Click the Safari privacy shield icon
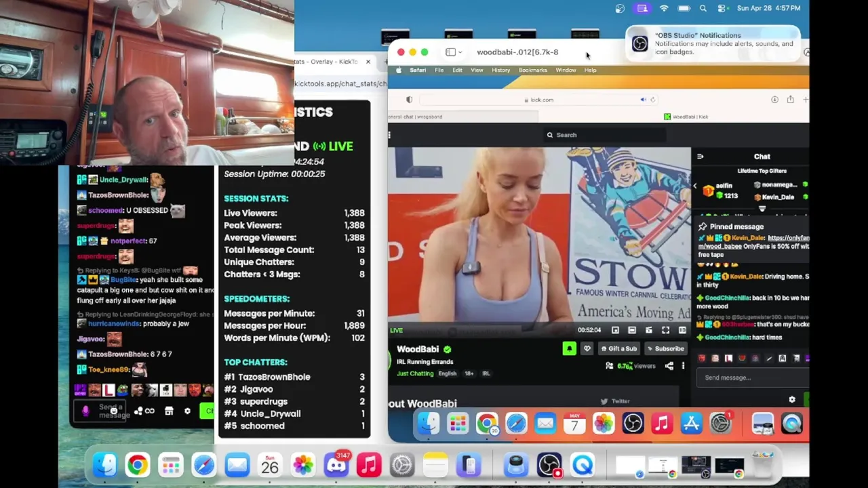Viewport: 868px width, 488px height. pyautogui.click(x=409, y=100)
